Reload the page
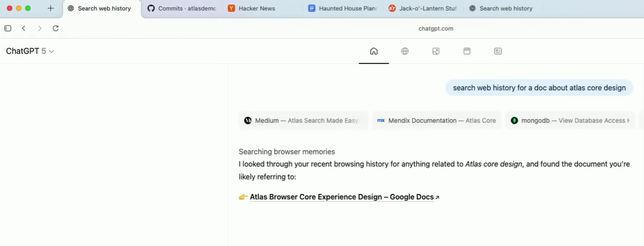Image resolution: width=644 pixels, height=246 pixels. [56, 28]
